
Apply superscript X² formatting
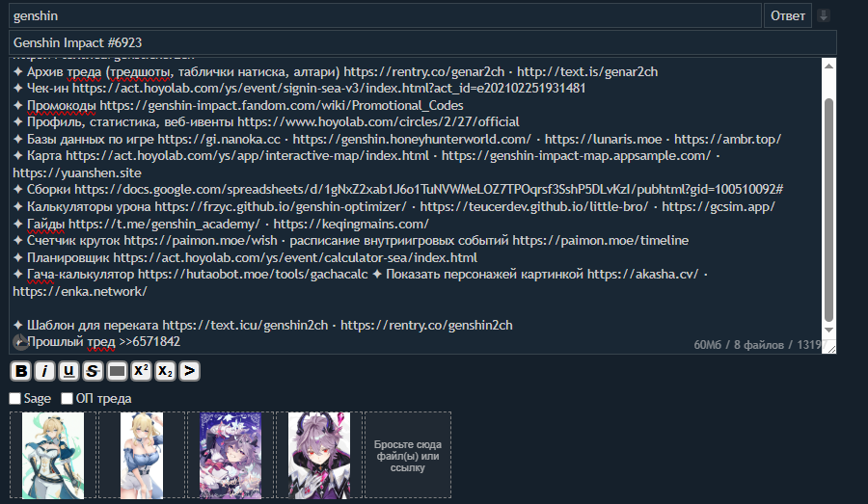(x=141, y=371)
